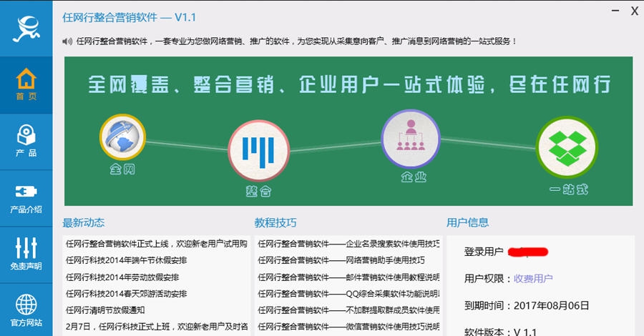This screenshot has width=644, height=336.
Task: Open tutorial: 企业名录搜索软件使用技巧
Action: [348, 244]
